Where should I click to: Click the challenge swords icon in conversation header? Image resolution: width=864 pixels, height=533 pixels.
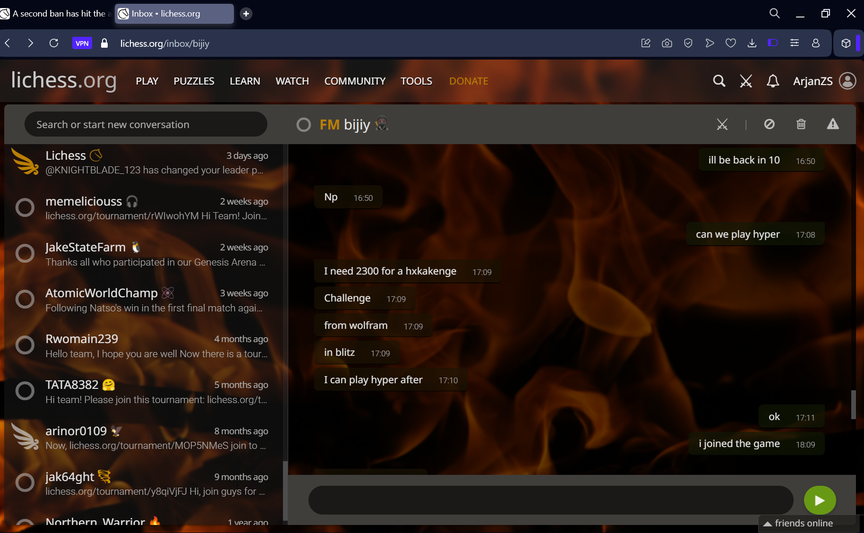pyautogui.click(x=722, y=124)
